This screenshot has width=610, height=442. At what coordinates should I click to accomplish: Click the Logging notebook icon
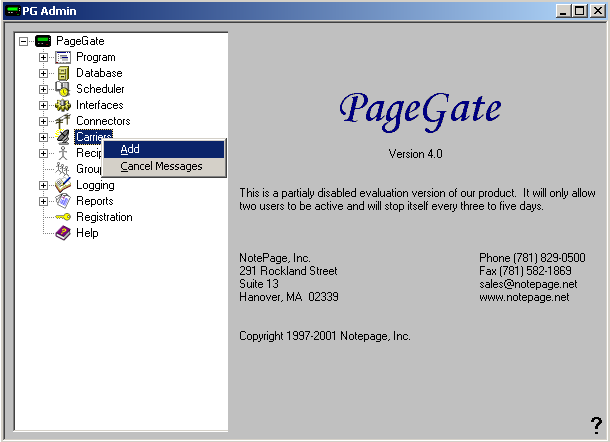click(63, 185)
